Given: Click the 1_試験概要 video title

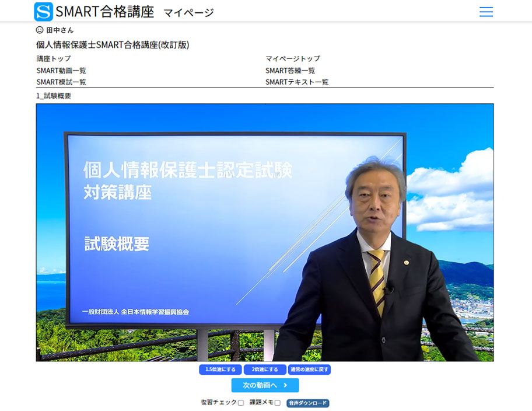Looking at the screenshot, I should (54, 96).
